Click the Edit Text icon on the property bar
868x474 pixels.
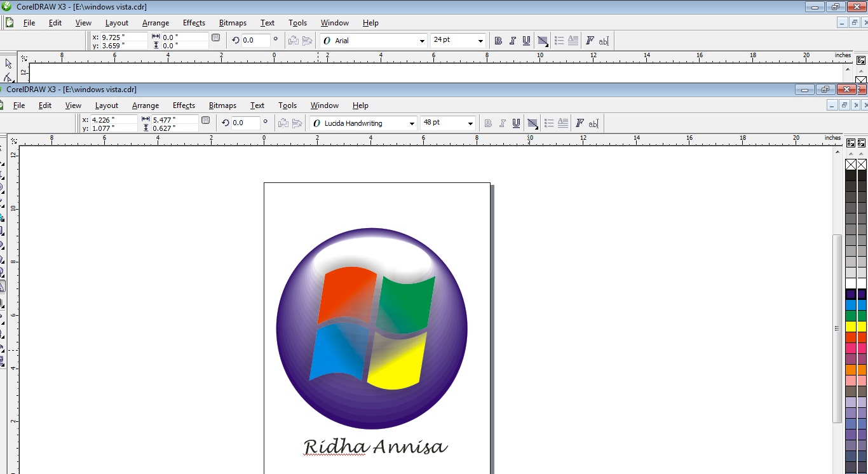point(594,123)
